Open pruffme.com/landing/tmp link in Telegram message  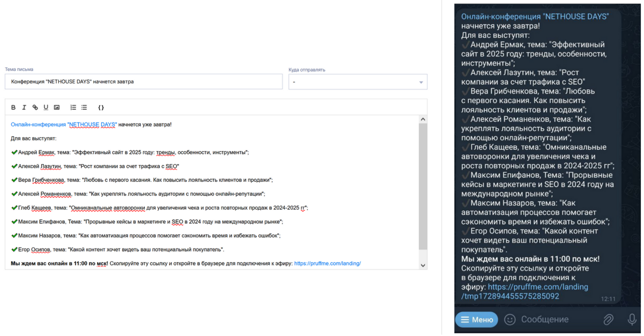point(525,291)
